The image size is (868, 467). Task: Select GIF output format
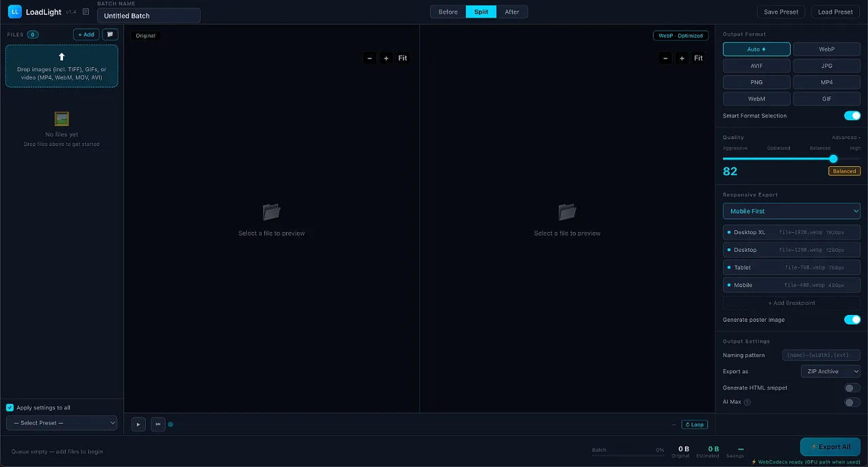click(827, 99)
